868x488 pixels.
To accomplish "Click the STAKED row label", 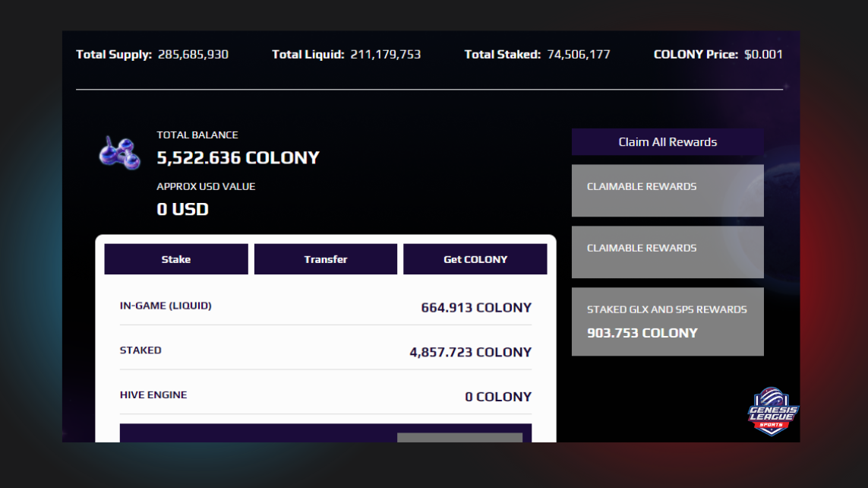I will click(x=140, y=350).
